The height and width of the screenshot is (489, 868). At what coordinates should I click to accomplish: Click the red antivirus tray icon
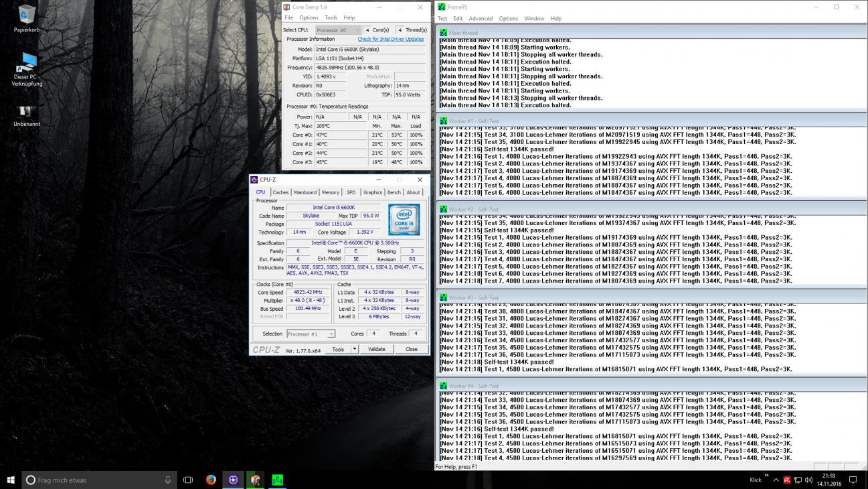click(x=787, y=480)
